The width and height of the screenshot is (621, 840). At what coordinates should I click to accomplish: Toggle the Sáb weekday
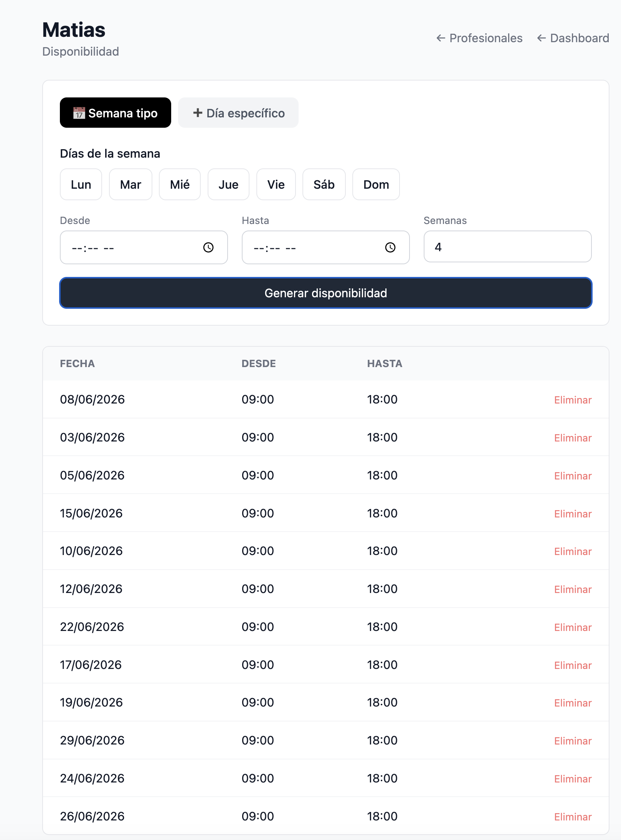pos(324,184)
